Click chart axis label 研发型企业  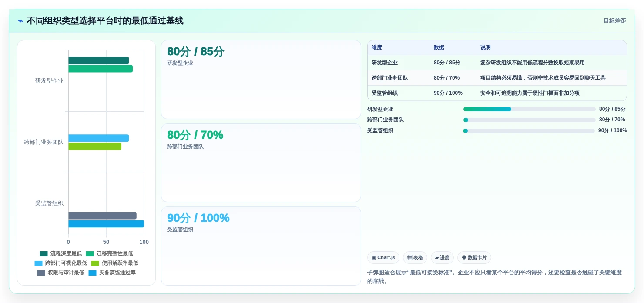click(49, 81)
